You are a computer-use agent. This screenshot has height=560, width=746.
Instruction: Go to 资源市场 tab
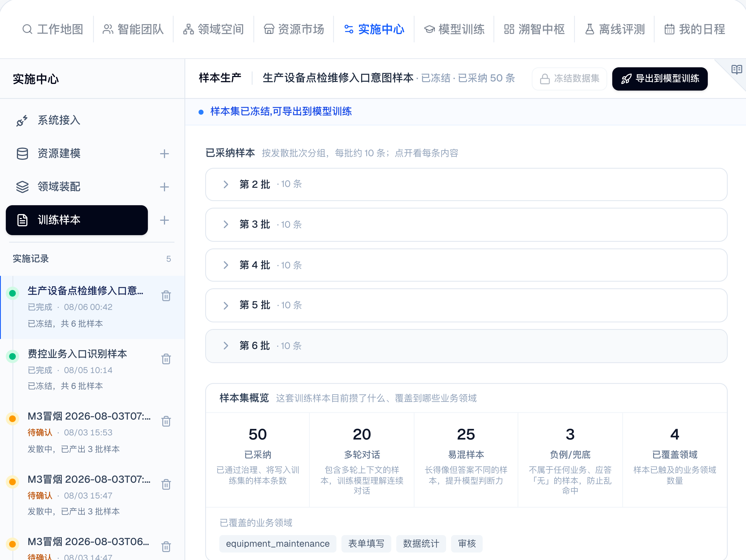[294, 29]
